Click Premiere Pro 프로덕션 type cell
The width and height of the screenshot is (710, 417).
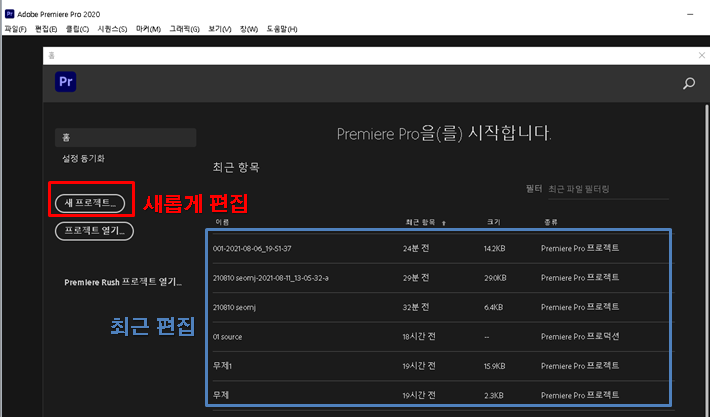[x=580, y=336]
